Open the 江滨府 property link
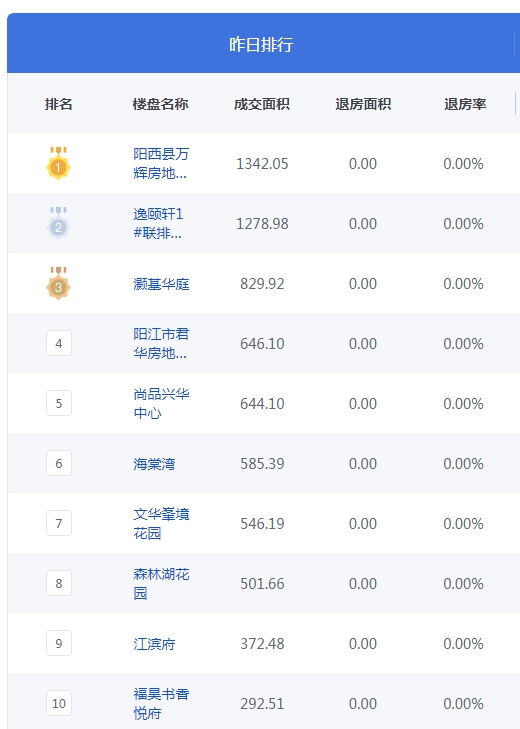The height and width of the screenshot is (729, 520). coord(154,643)
